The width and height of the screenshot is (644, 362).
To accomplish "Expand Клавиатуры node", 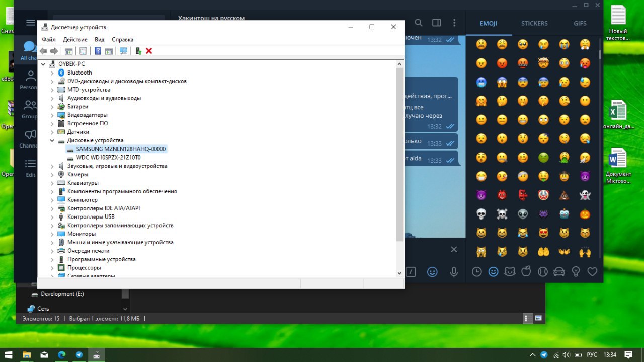I will point(52,183).
